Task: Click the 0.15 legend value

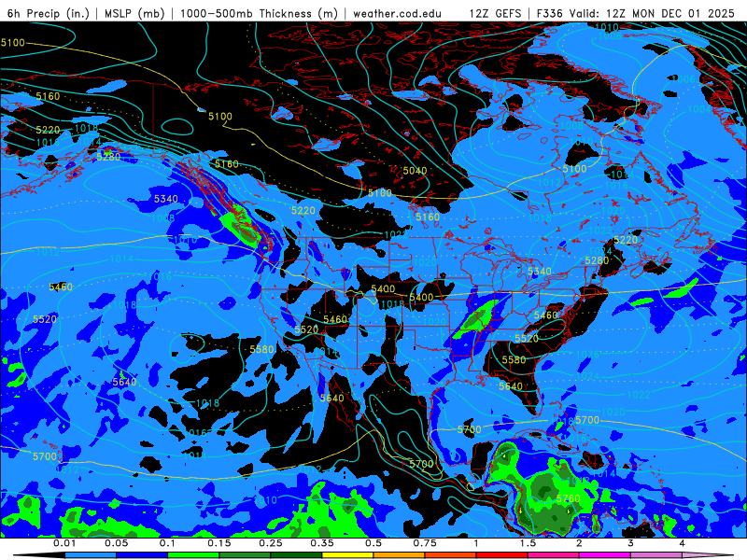Action: point(219,543)
